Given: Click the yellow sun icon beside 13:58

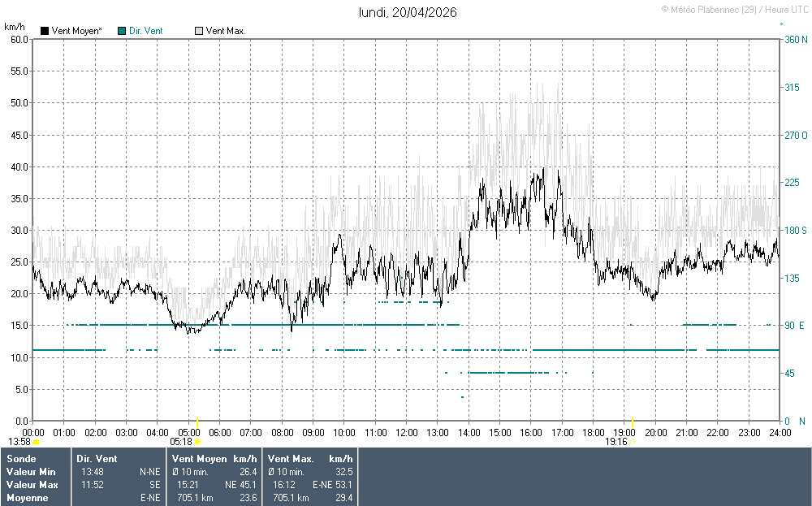Looking at the screenshot, I should point(36,442).
